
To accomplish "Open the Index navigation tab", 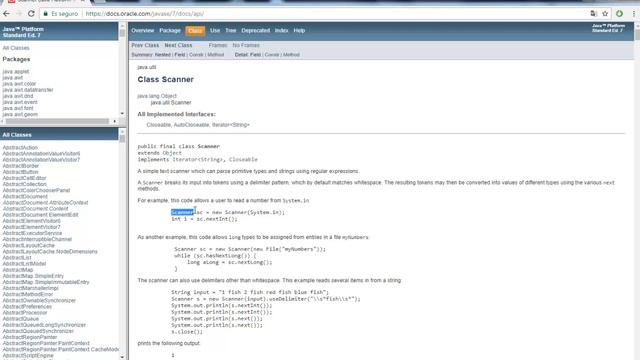I will coord(281,31).
